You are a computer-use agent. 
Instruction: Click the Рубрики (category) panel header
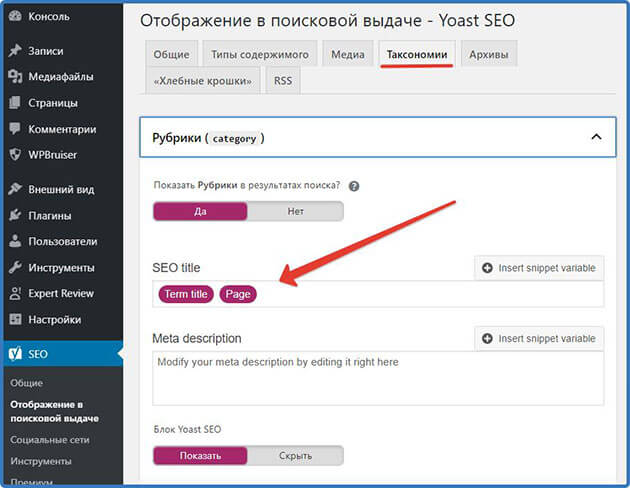378,137
